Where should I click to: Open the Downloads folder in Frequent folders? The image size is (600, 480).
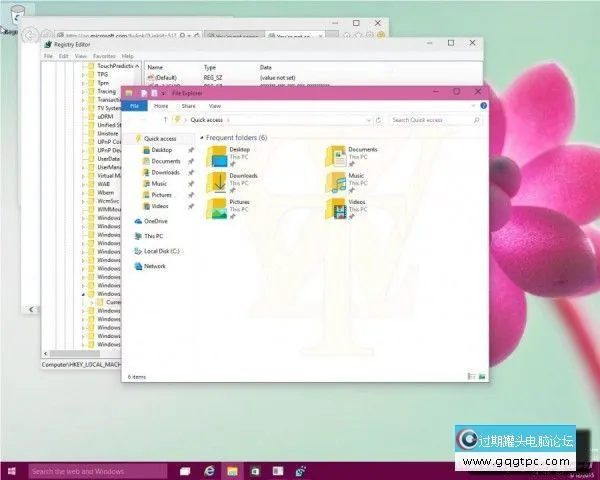217,181
